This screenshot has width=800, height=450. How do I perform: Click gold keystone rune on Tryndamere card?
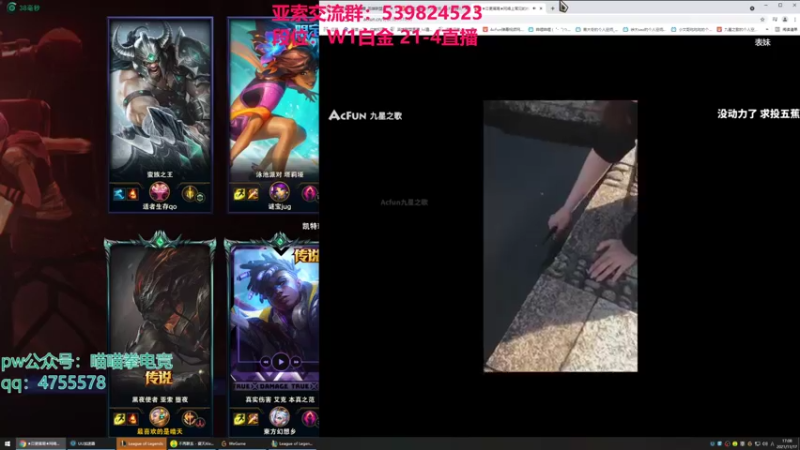pyautogui.click(x=189, y=193)
